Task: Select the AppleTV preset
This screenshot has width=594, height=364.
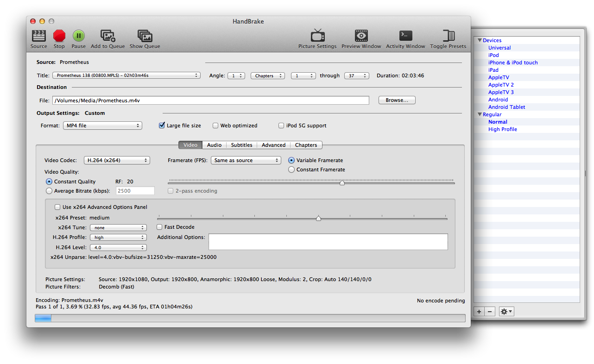Action: (x=499, y=77)
